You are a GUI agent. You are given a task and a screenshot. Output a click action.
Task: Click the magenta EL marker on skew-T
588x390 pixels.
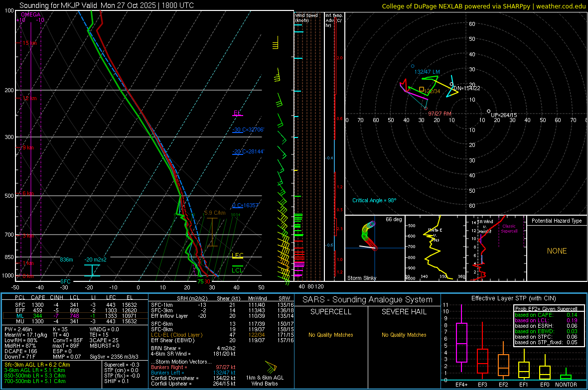pyautogui.click(x=237, y=113)
